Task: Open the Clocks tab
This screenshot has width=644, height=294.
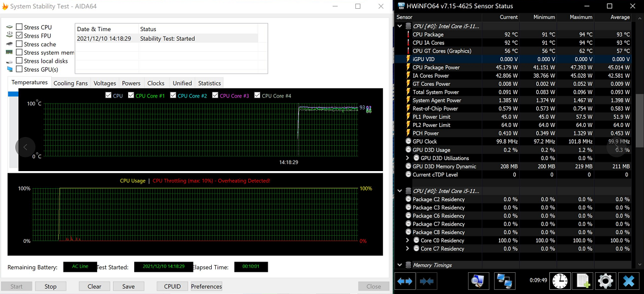Action: 156,83
